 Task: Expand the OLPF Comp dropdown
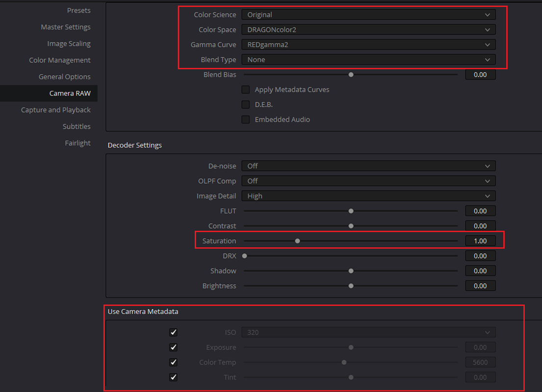click(x=368, y=181)
